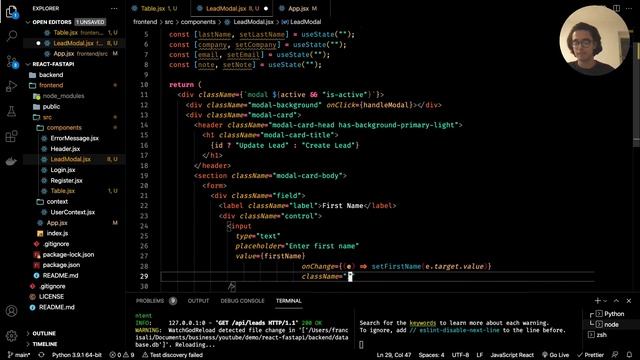
Task: Collapse the context folder
Action: (x=57, y=202)
